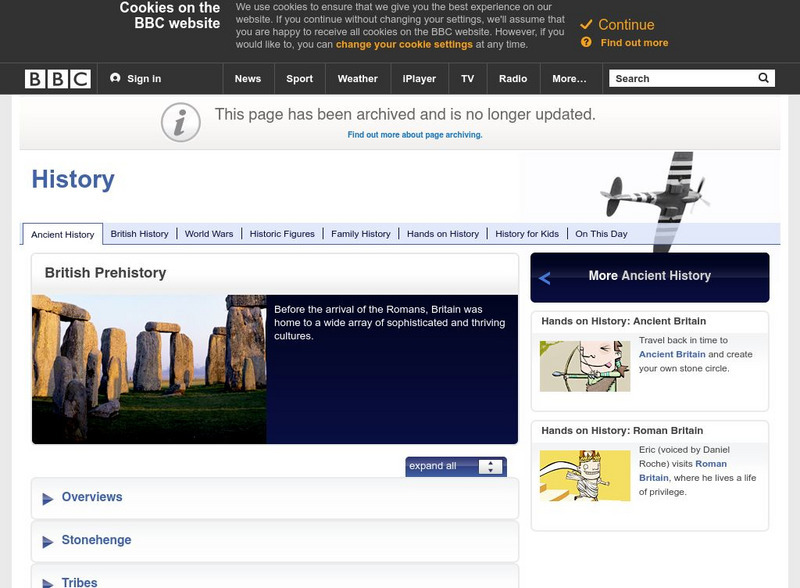Click the 'British Prehistory' heading
This screenshot has height=588, width=800.
(106, 273)
